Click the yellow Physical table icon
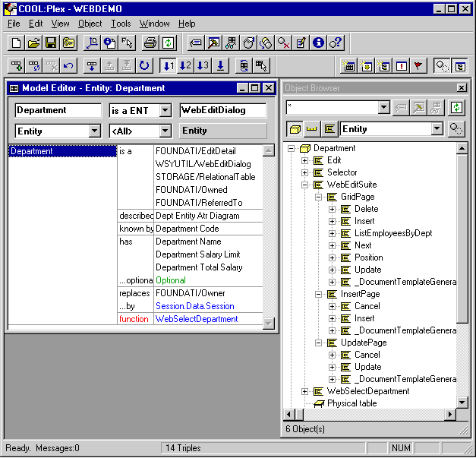The width and height of the screenshot is (476, 458). pos(319,403)
